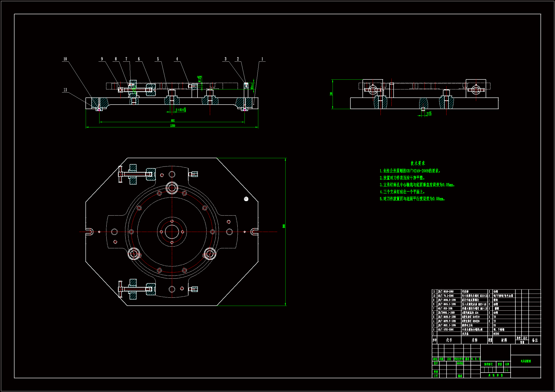Image resolution: width=555 pixels, height=392 pixels.
Task: Click the 890 dimension text
Action: tap(173, 120)
